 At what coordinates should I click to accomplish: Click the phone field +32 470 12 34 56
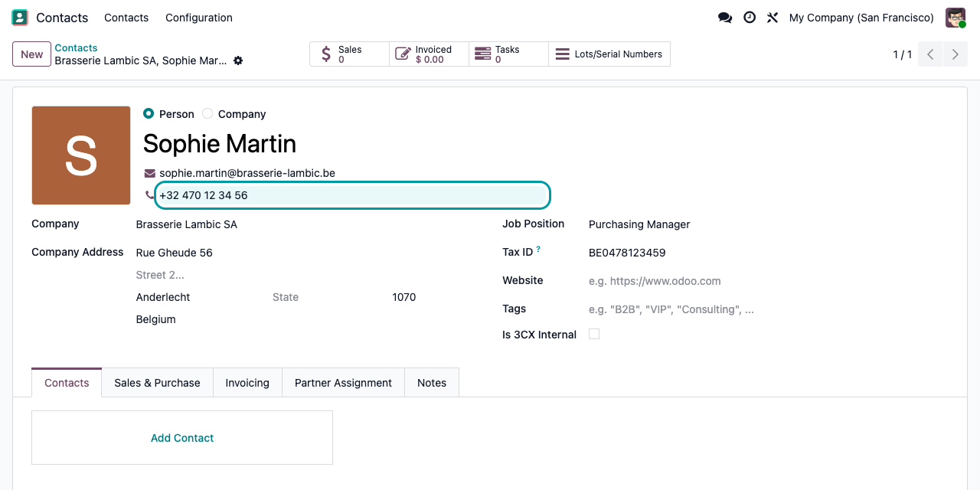[353, 195]
